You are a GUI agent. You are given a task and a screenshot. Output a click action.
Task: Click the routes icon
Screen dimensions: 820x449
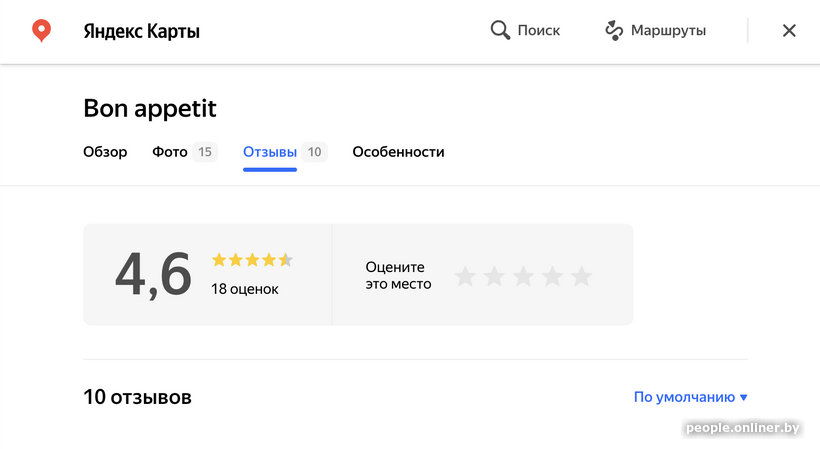(x=614, y=31)
